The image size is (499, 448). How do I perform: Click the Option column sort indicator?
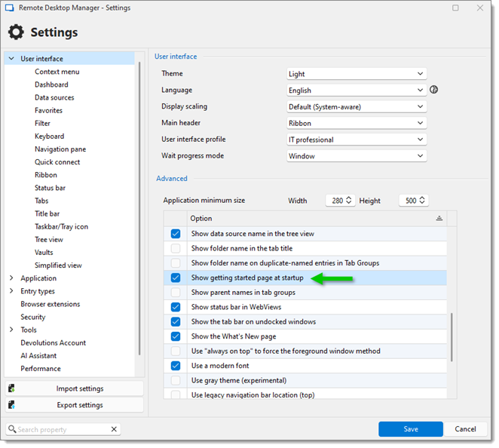(x=439, y=218)
